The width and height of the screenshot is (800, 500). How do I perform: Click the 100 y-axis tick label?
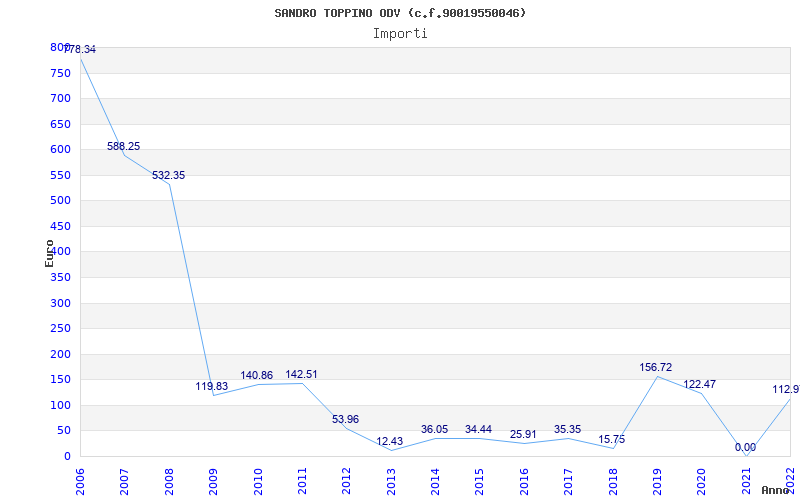[x=60, y=406]
